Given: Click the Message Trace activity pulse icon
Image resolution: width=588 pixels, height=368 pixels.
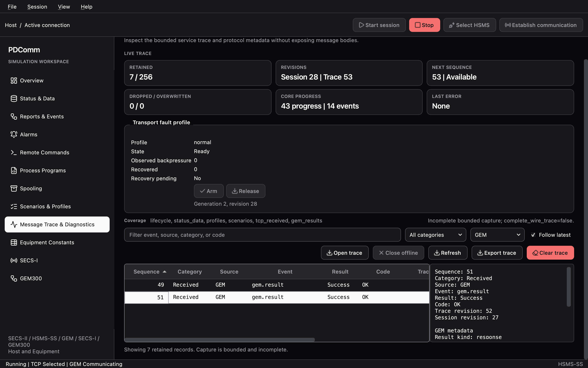Looking at the screenshot, I should pyautogui.click(x=14, y=224).
